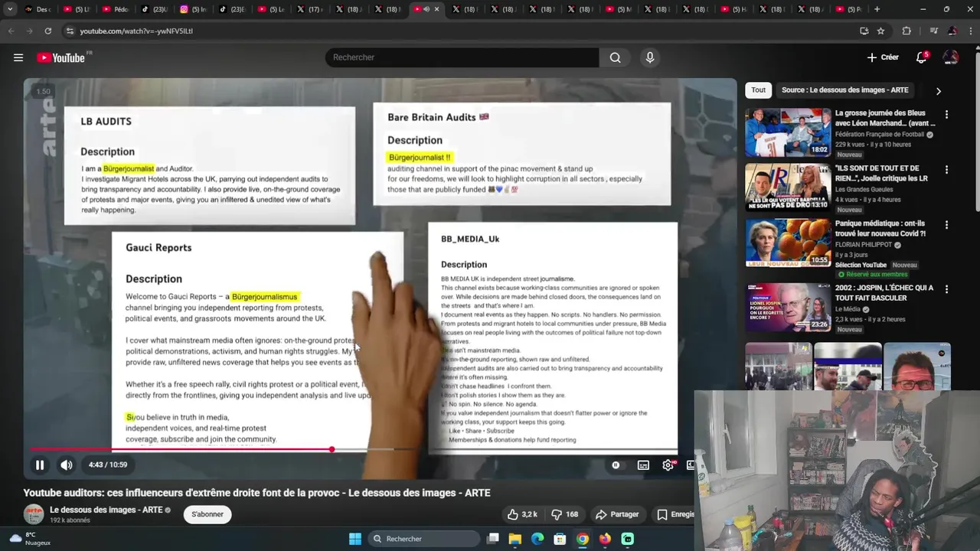Open the notifications bell
980x551 pixels.
pyautogui.click(x=922, y=57)
